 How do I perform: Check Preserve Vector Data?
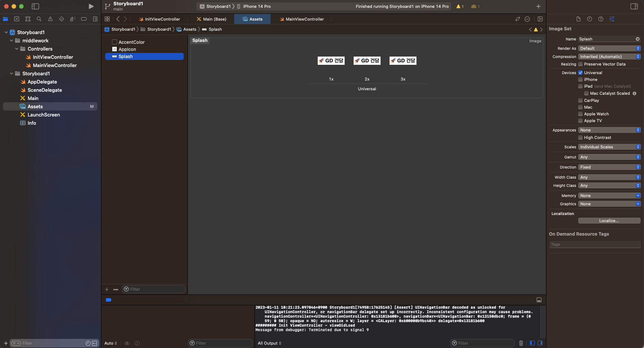click(x=580, y=64)
